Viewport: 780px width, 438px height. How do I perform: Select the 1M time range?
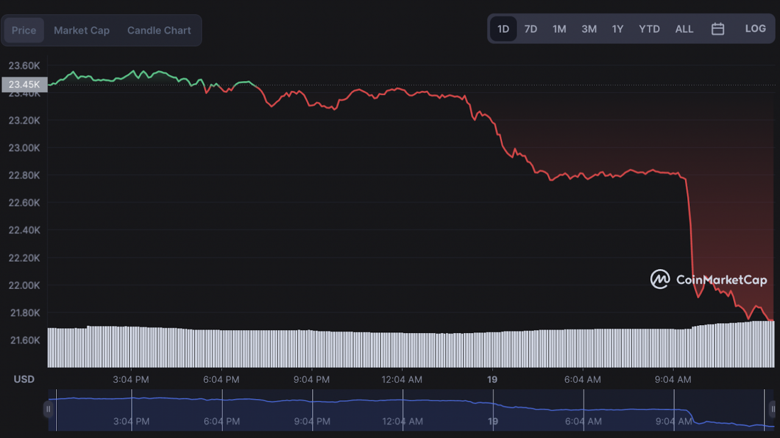click(559, 29)
